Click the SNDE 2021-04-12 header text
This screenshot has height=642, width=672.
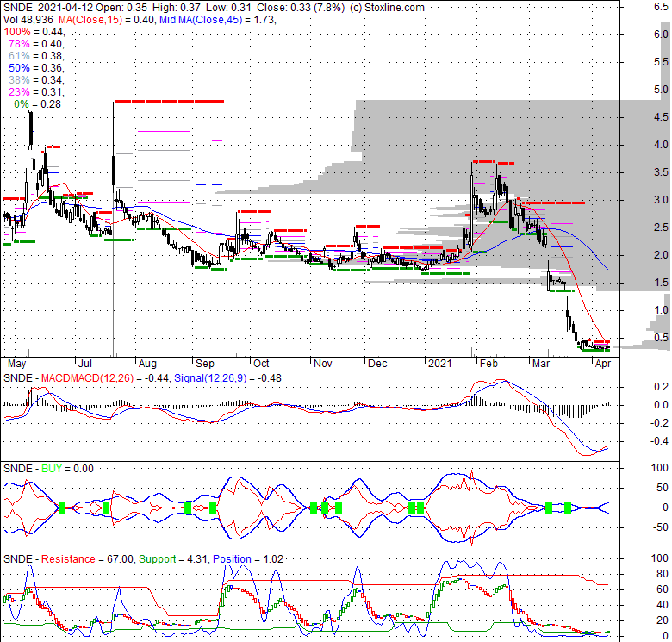[48, 8]
